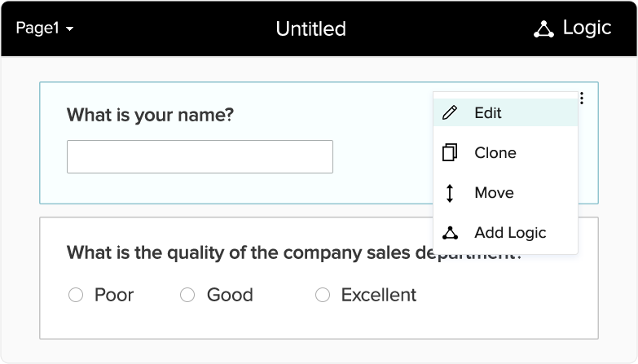
Task: Pick the Excellent radio button
Action: pos(323,295)
